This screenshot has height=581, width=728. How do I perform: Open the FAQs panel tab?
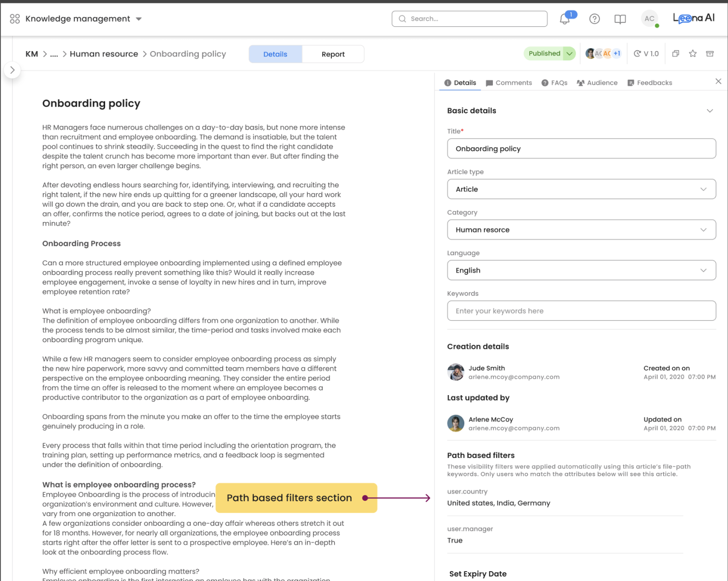pyautogui.click(x=554, y=83)
